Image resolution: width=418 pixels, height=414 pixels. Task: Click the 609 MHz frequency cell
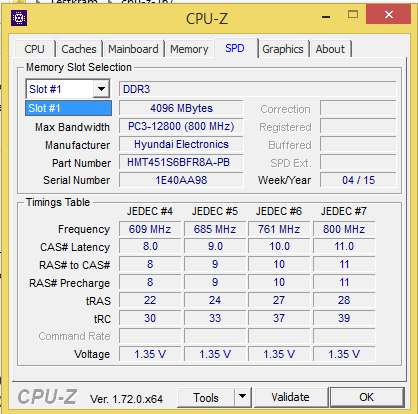tap(150, 229)
